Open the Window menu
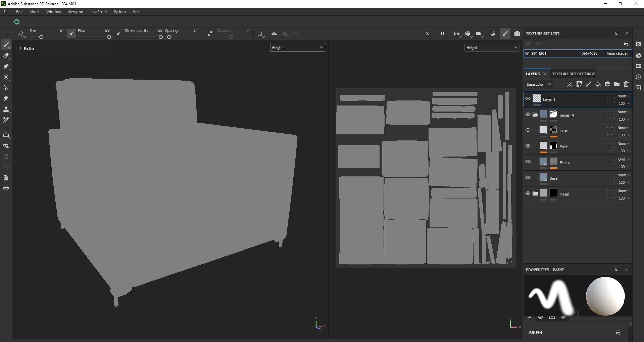Screen dimensions: 644x342 [54, 12]
